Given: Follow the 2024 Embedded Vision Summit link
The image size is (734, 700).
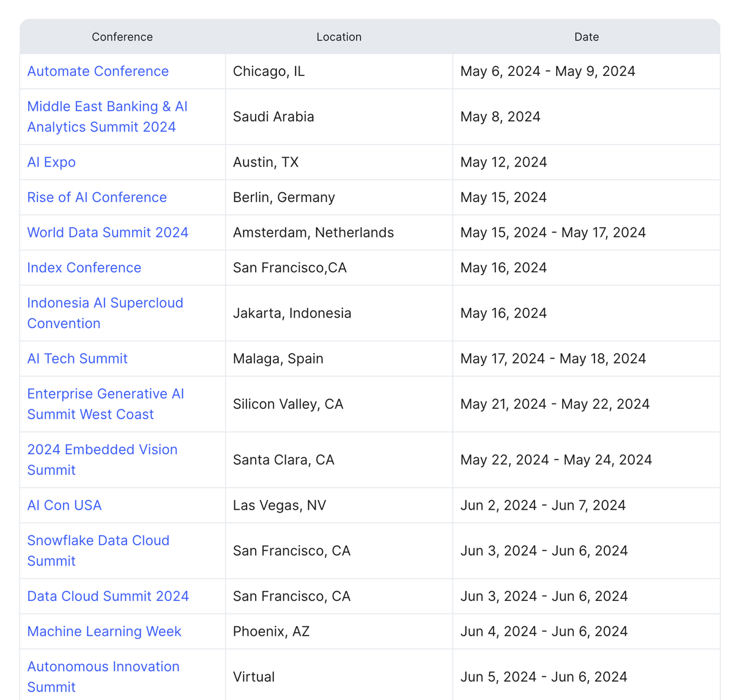Looking at the screenshot, I should [102, 460].
